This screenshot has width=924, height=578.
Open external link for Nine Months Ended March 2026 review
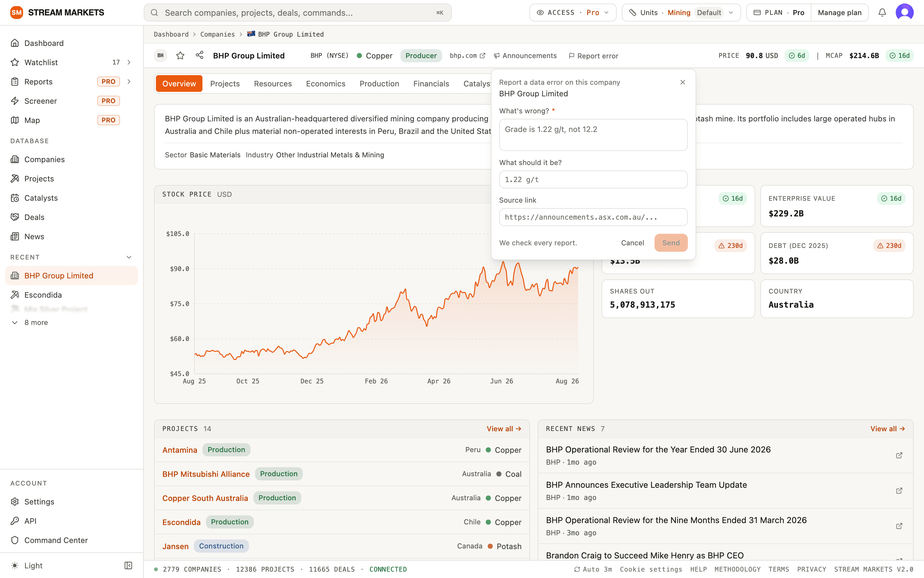tap(899, 526)
